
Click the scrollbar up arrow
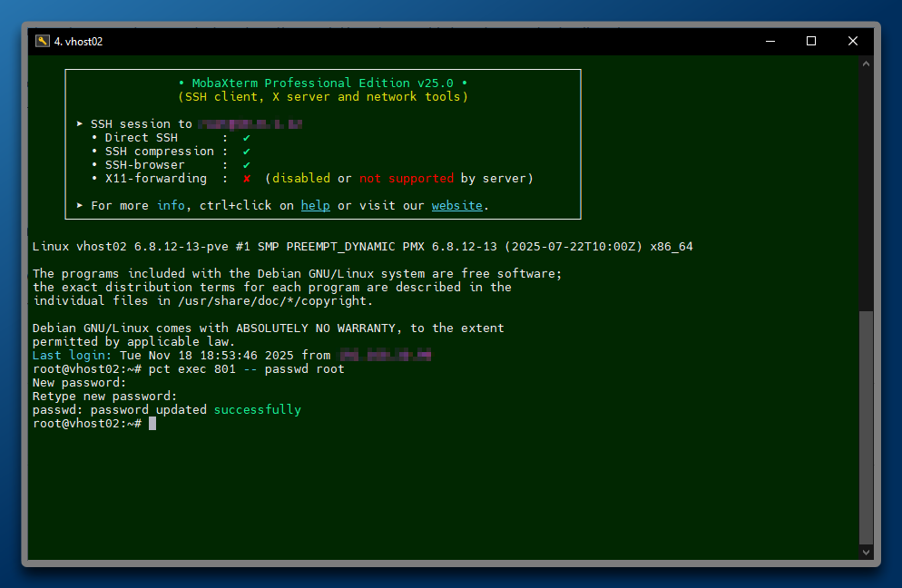[x=866, y=64]
